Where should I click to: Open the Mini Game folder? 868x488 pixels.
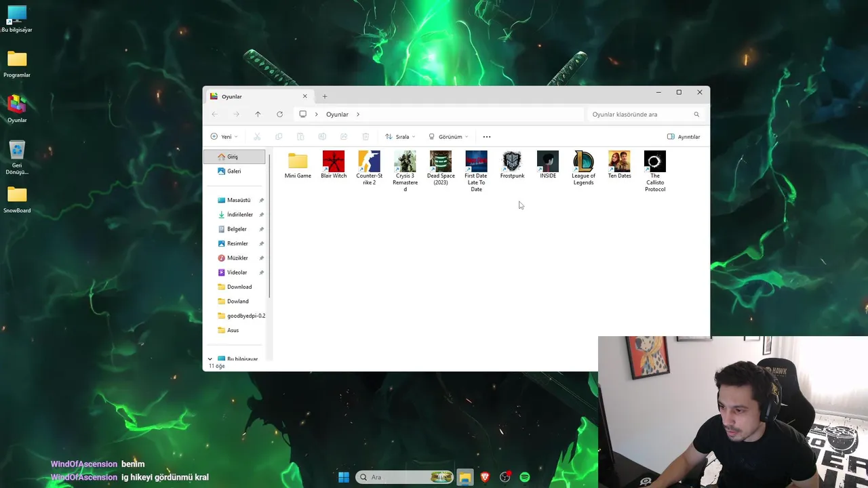point(298,165)
